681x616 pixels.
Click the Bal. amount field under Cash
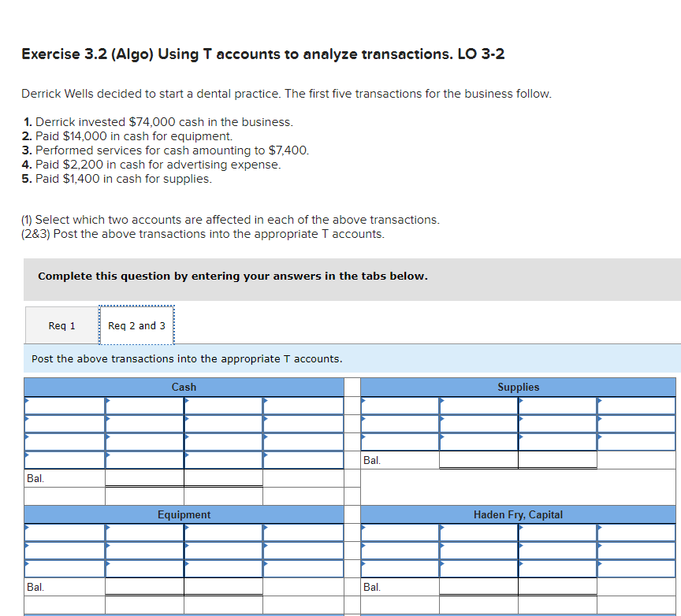144,477
